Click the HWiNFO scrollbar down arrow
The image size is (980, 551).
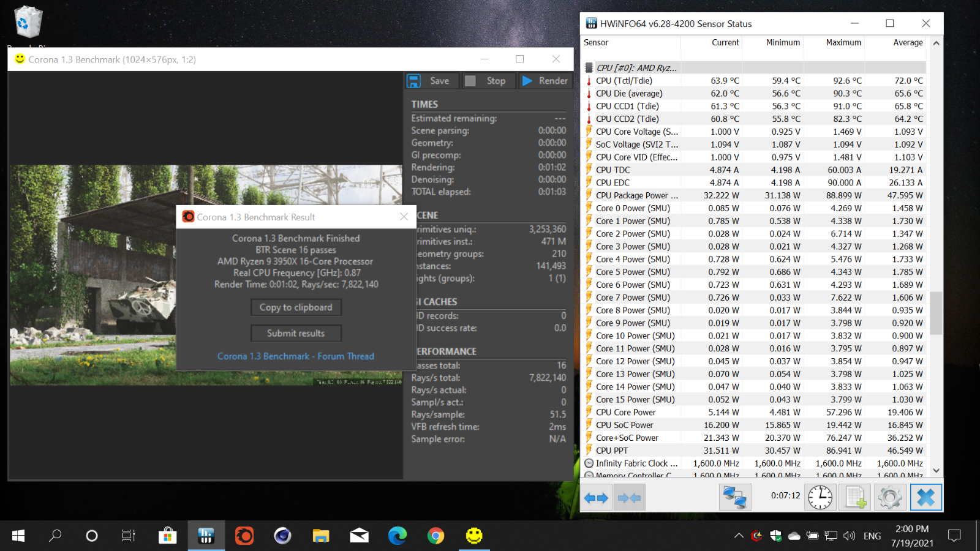coord(936,470)
